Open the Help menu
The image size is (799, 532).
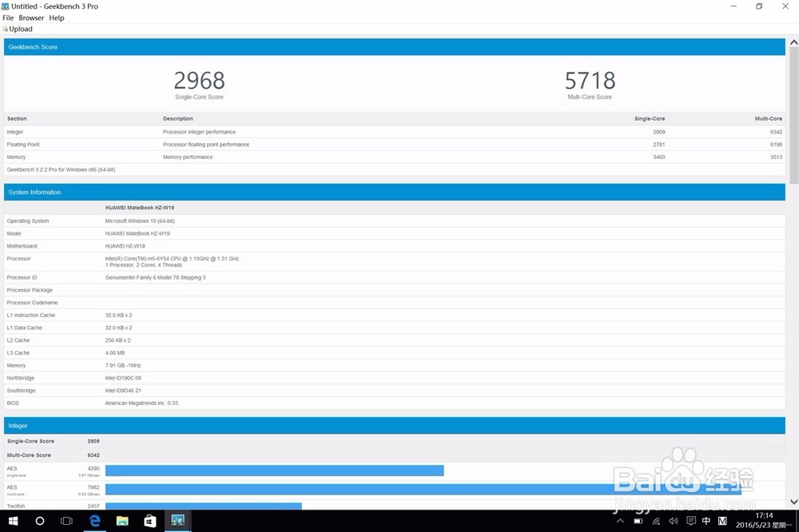pyautogui.click(x=57, y=18)
